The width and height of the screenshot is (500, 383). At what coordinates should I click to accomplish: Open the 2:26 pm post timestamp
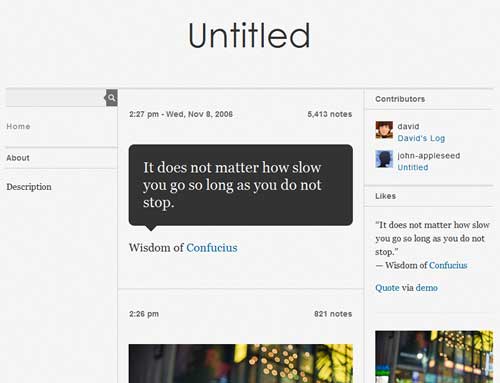click(x=144, y=314)
